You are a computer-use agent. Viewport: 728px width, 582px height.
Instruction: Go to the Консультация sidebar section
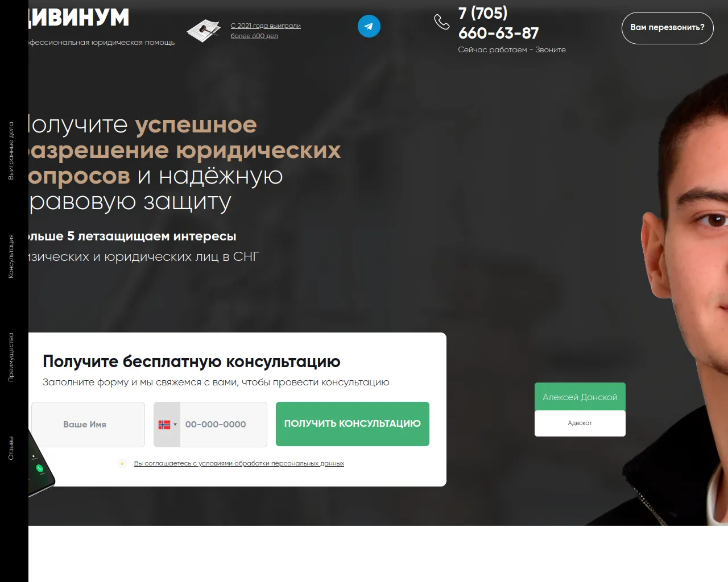pos(11,256)
